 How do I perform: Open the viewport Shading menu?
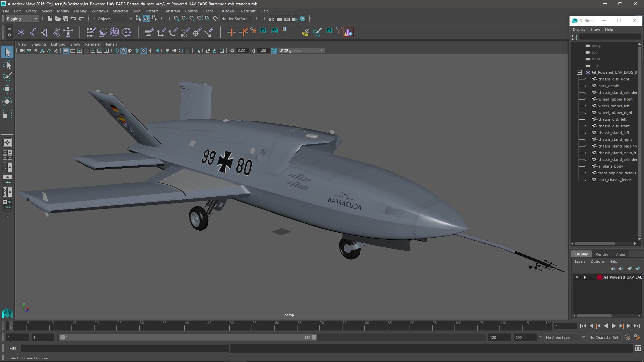39,44
